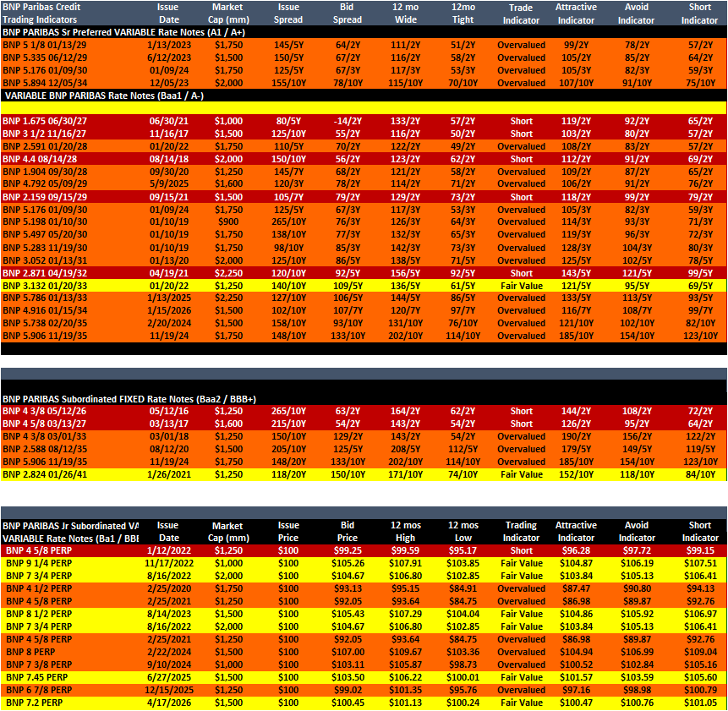This screenshot has width=728, height=711.
Task: Select the Sr Preferred VARIABLE Rate Notes header row
Action: point(364,32)
